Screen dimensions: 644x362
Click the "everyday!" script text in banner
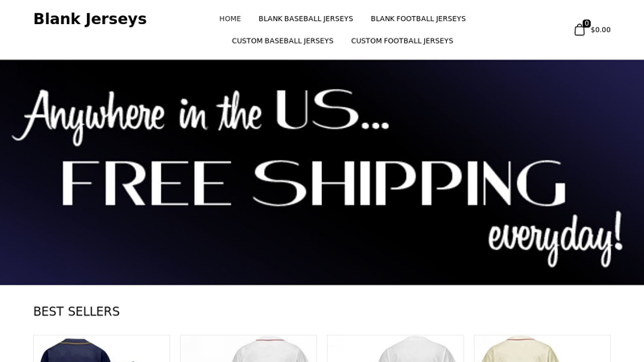[x=555, y=239]
